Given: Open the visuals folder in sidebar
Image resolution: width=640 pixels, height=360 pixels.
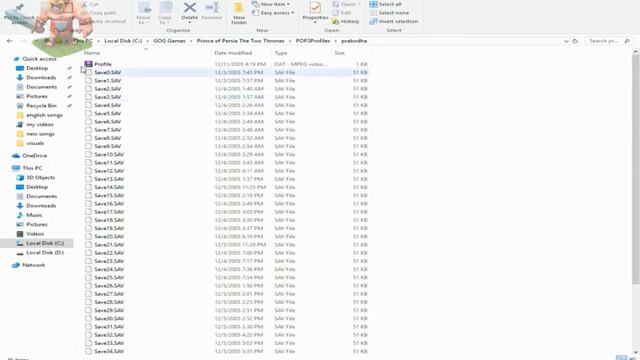Looking at the screenshot, I should click(x=35, y=143).
